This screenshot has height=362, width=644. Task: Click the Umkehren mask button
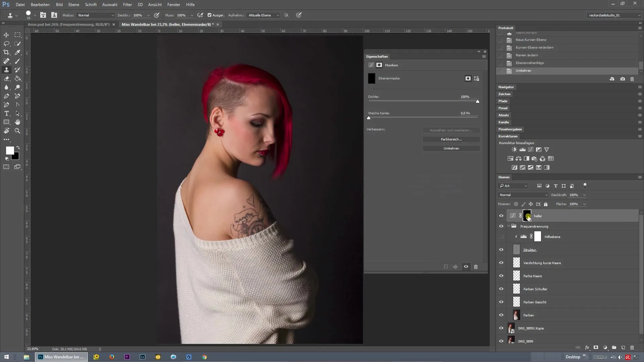click(451, 148)
